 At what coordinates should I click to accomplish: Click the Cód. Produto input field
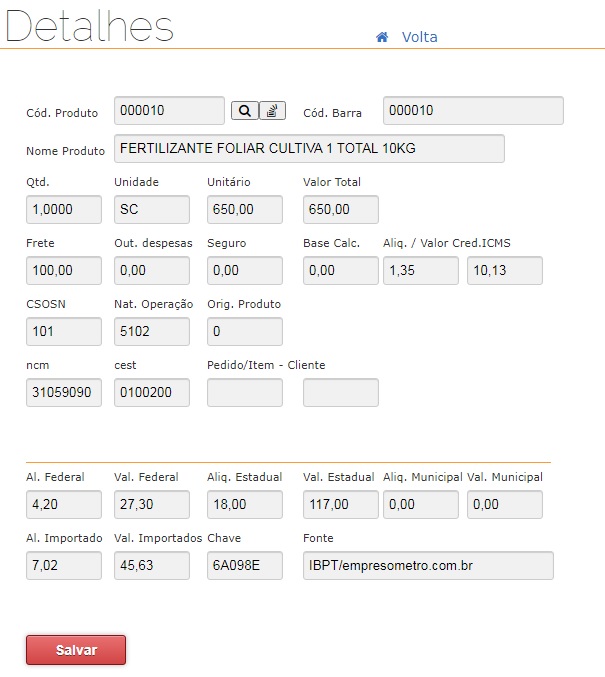[169, 111]
